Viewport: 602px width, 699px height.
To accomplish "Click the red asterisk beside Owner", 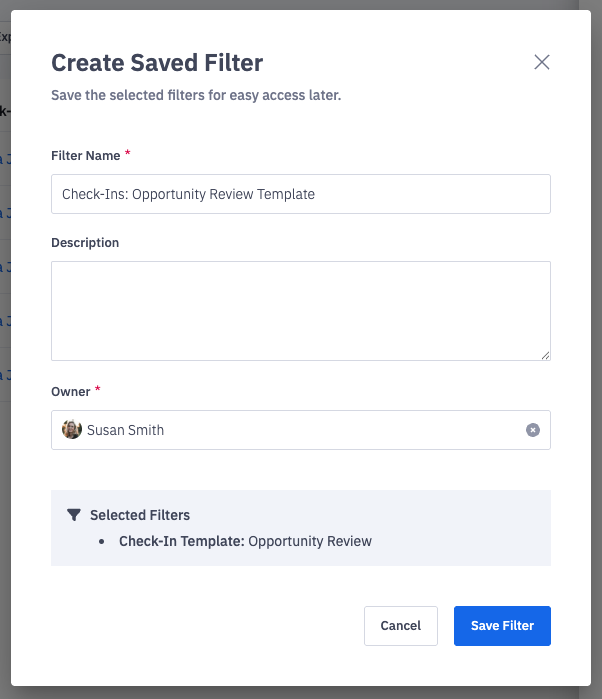I will coord(98,390).
